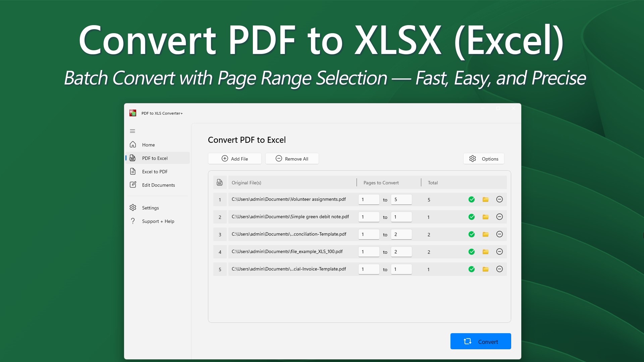
Task: Start conversion with Convert button
Action: pos(481,341)
